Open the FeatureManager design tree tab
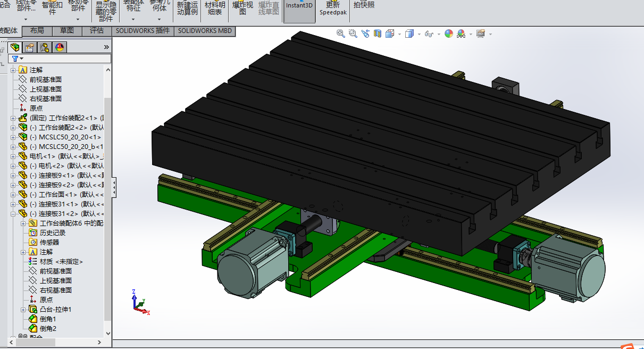The width and height of the screenshot is (644, 349). 15,47
